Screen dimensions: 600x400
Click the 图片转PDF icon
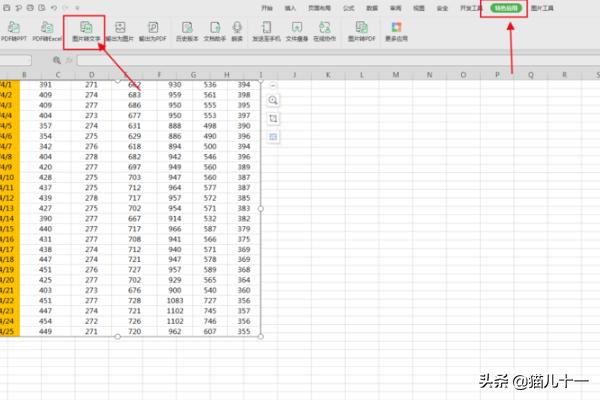coord(360,29)
